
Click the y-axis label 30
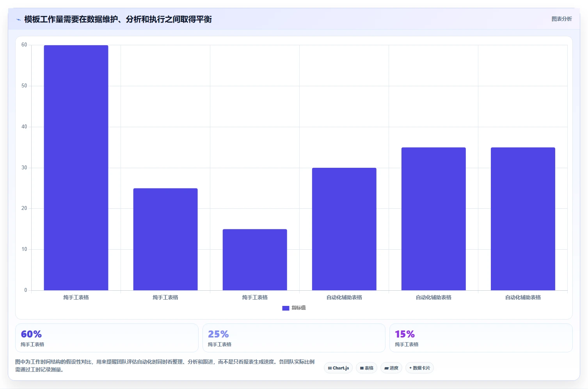point(24,168)
